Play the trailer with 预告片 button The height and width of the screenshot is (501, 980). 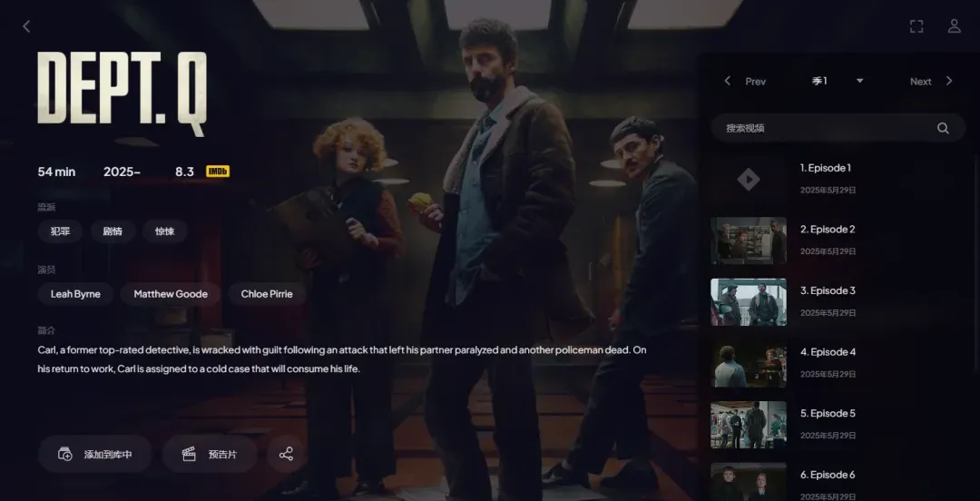(x=210, y=454)
